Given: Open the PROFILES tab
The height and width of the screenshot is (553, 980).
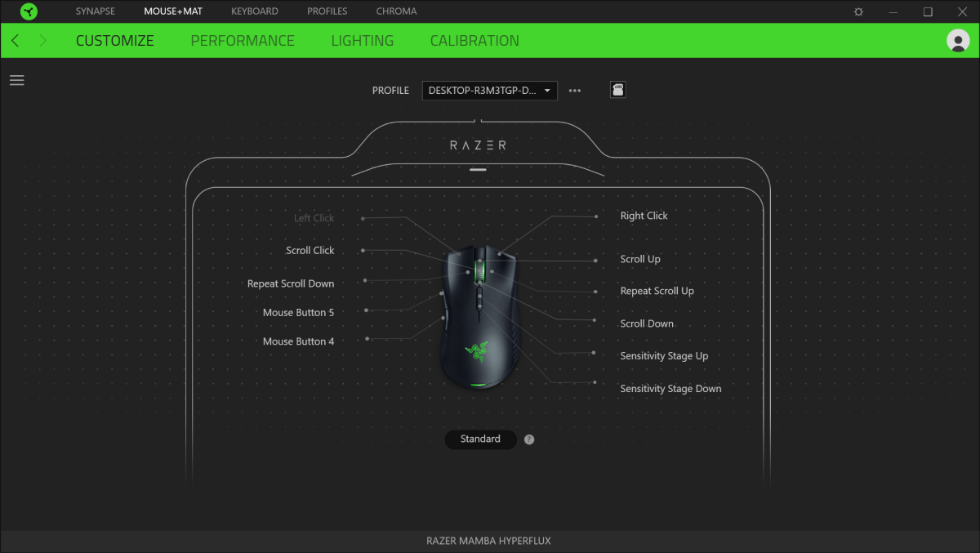Looking at the screenshot, I should tap(327, 11).
